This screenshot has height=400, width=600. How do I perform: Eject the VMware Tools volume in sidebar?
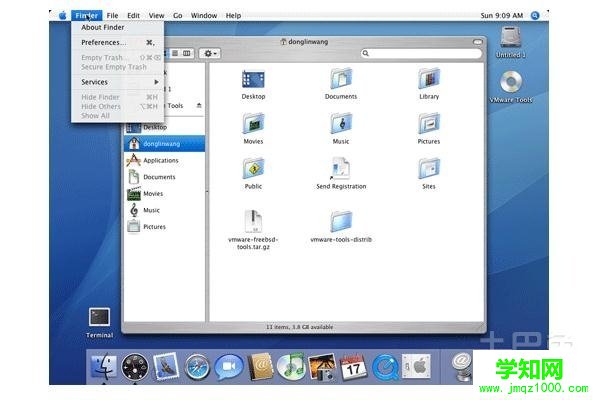coord(199,105)
